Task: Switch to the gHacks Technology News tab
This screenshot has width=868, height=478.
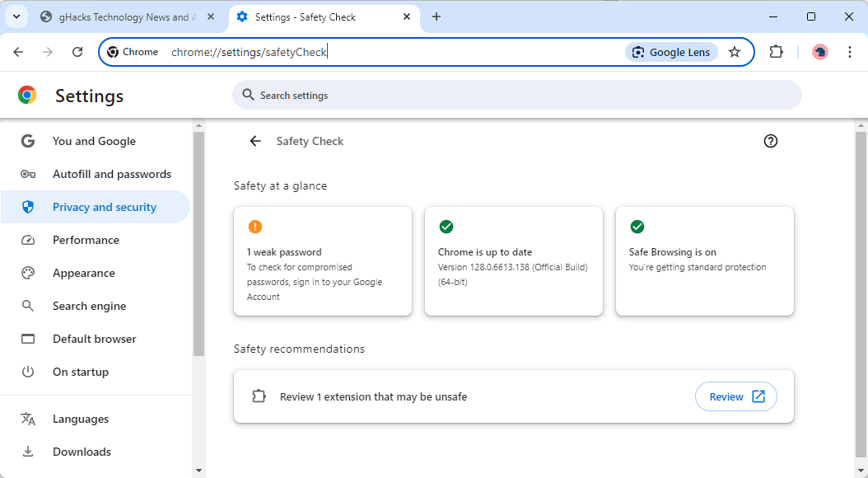Action: pos(128,17)
